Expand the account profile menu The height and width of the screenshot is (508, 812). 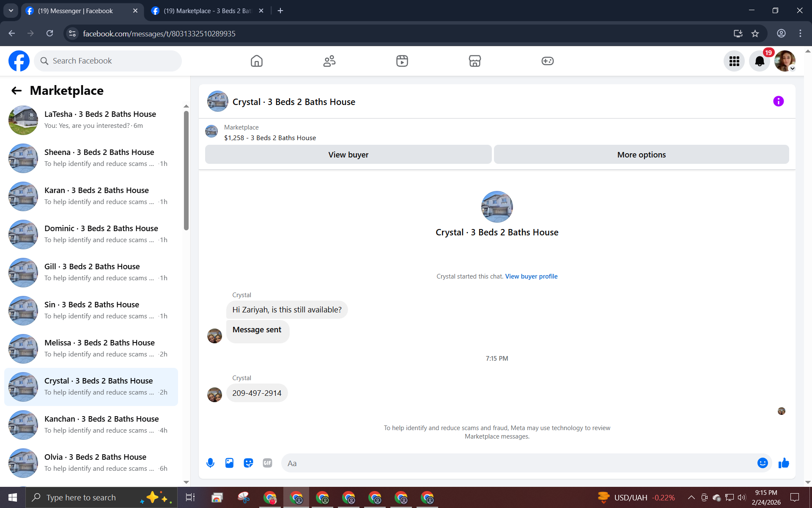[x=785, y=61]
